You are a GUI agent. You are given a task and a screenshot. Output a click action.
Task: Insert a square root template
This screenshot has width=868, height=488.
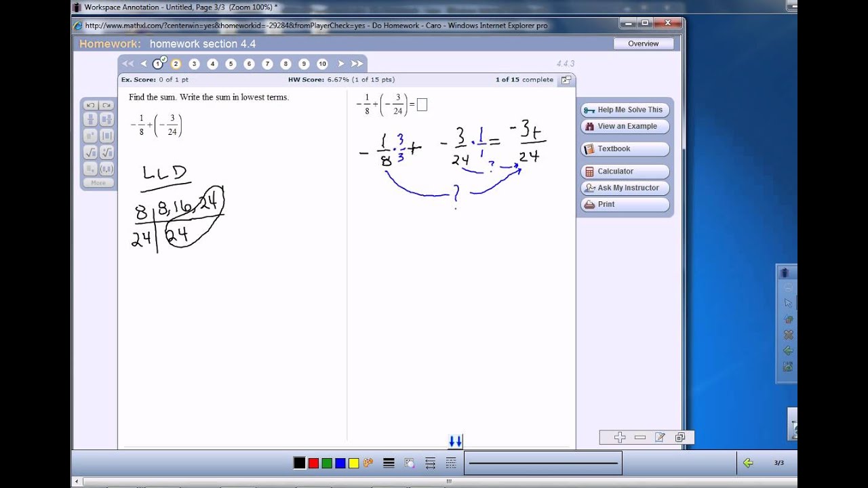pos(91,152)
